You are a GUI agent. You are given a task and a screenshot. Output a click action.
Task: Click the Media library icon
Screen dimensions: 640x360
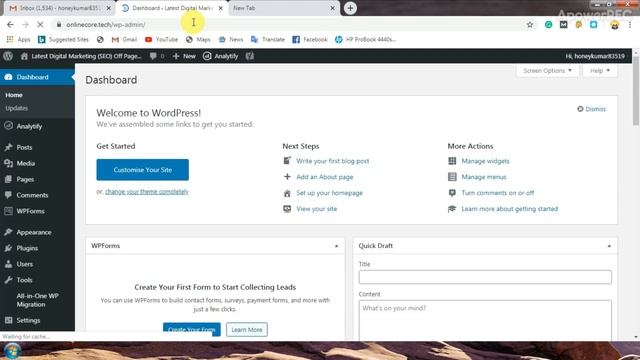pos(8,163)
